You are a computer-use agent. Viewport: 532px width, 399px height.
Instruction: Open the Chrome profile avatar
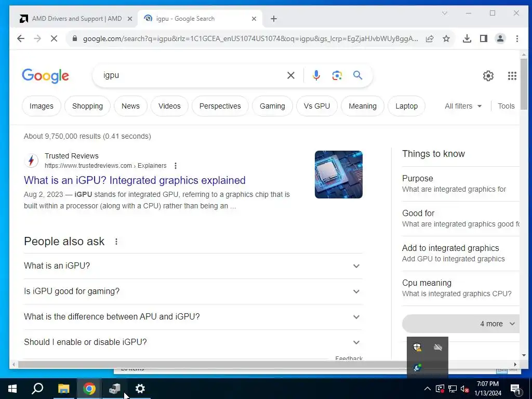500,38
